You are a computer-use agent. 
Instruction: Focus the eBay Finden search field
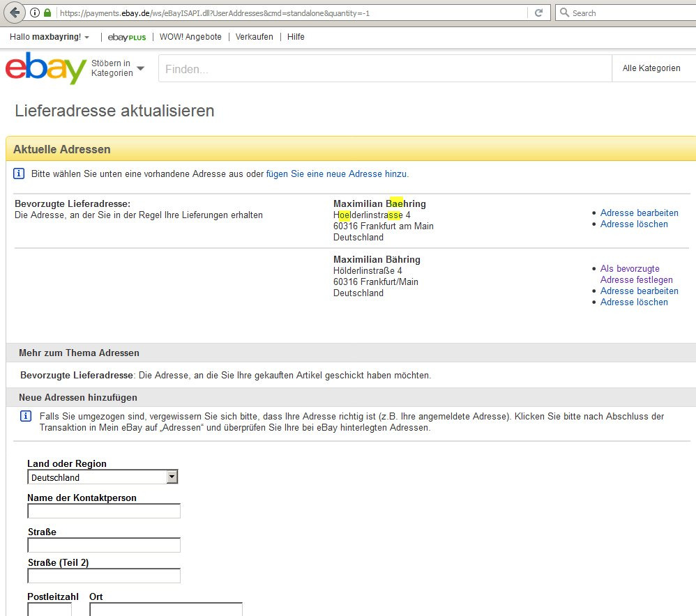(384, 69)
